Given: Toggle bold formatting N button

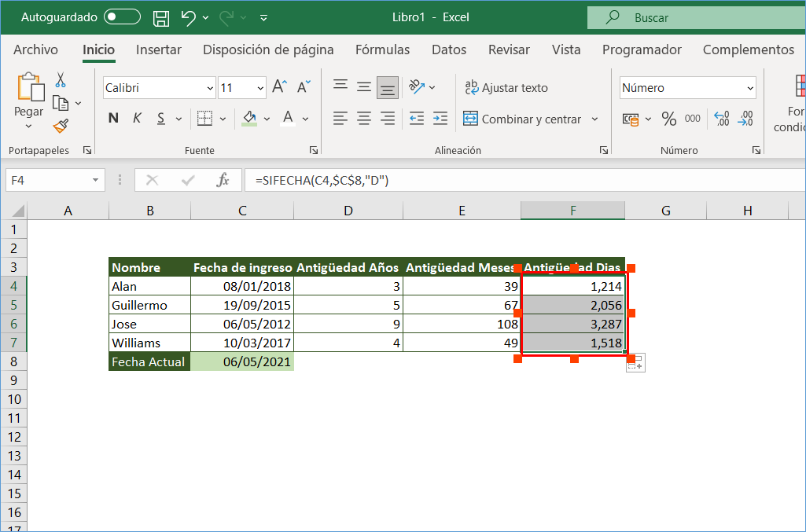Looking at the screenshot, I should 113,119.
